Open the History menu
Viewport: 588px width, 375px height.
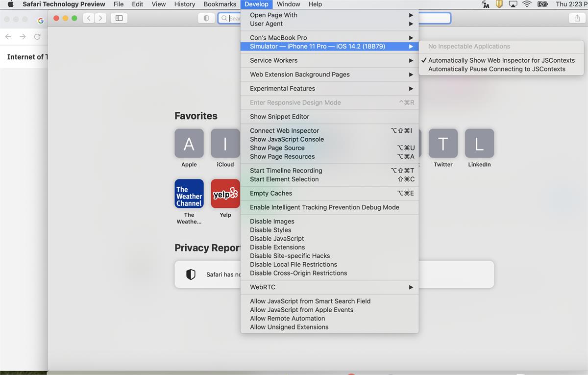tap(185, 4)
